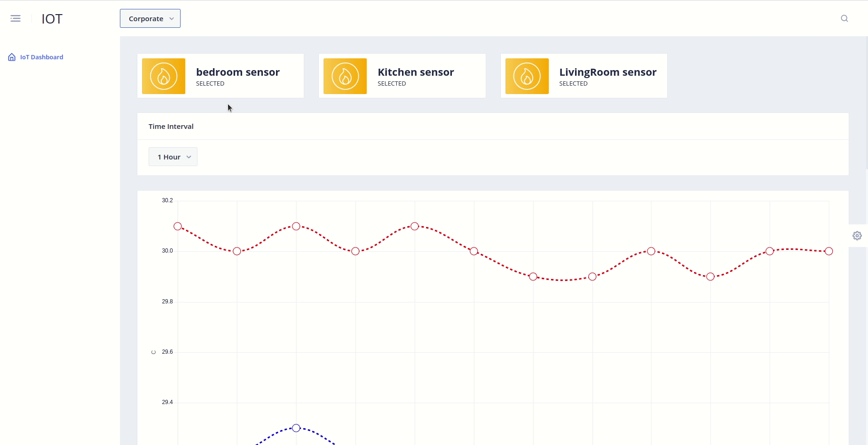Open the hamburger sidebar menu
The image size is (868, 445).
16,18
